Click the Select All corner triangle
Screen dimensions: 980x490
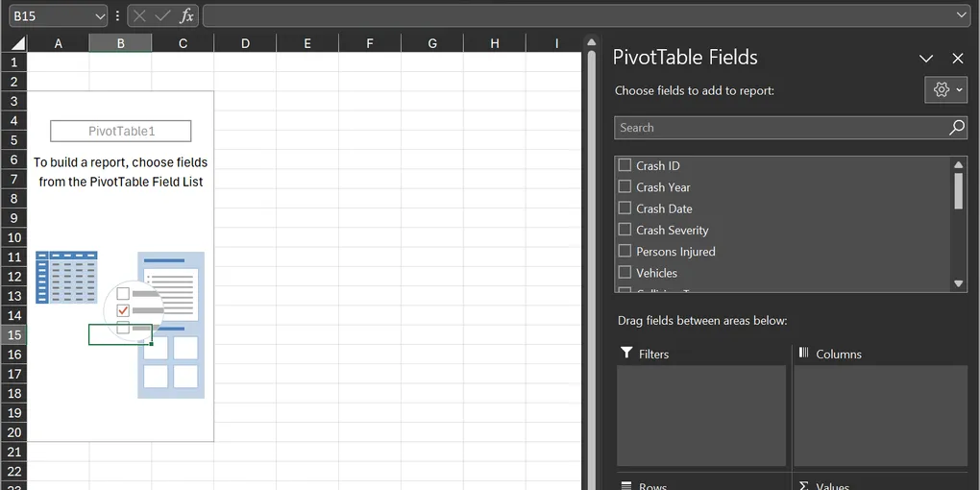(16, 43)
